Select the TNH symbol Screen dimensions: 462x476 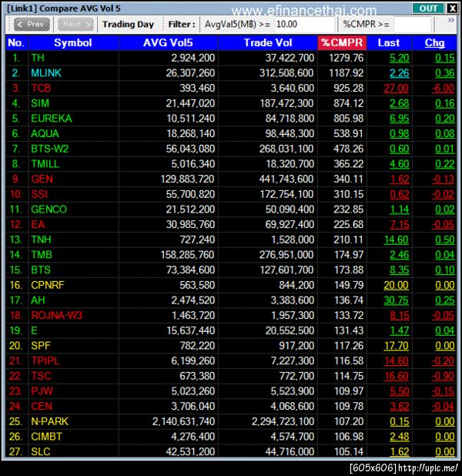click(x=41, y=240)
